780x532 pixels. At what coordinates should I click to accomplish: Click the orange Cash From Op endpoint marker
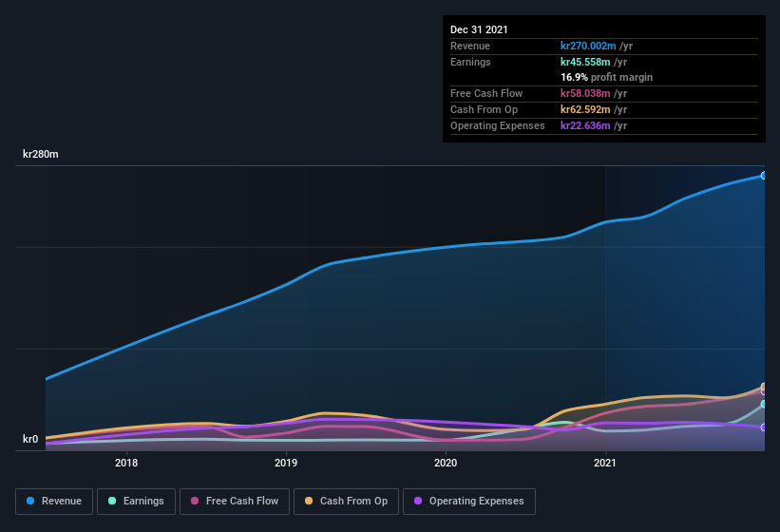tap(764, 387)
